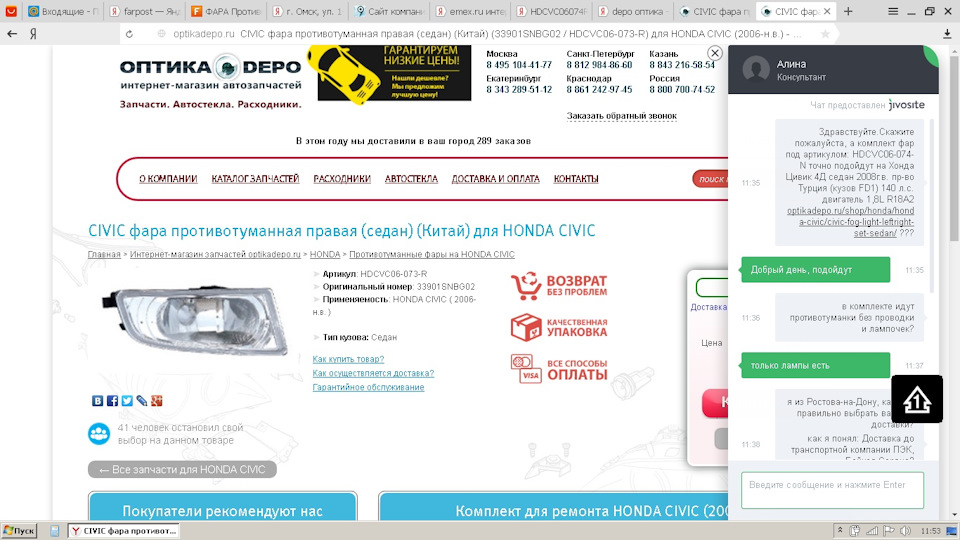
Task: Open the Пуск start button
Action: pos(20,531)
